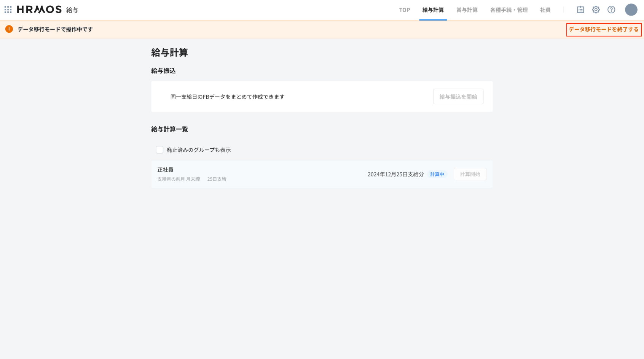644x359 pixels.
Task: Click the HRMOS logo
Action: [39, 10]
